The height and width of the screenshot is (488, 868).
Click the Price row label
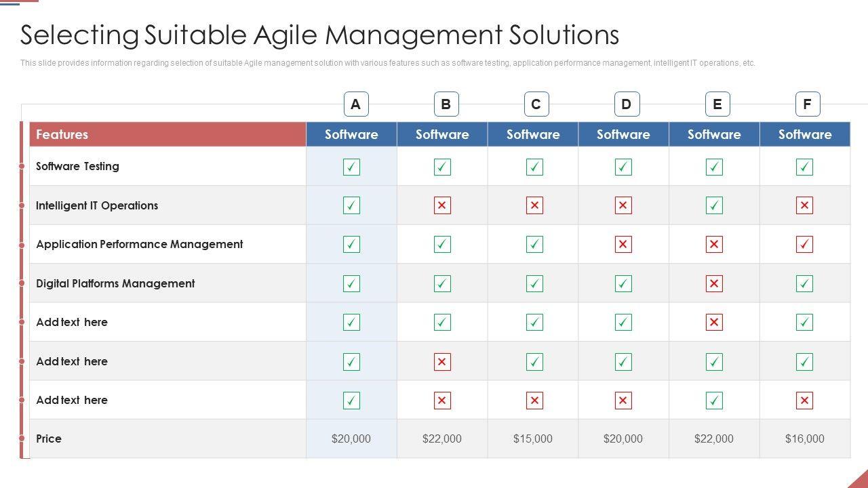[49, 439]
